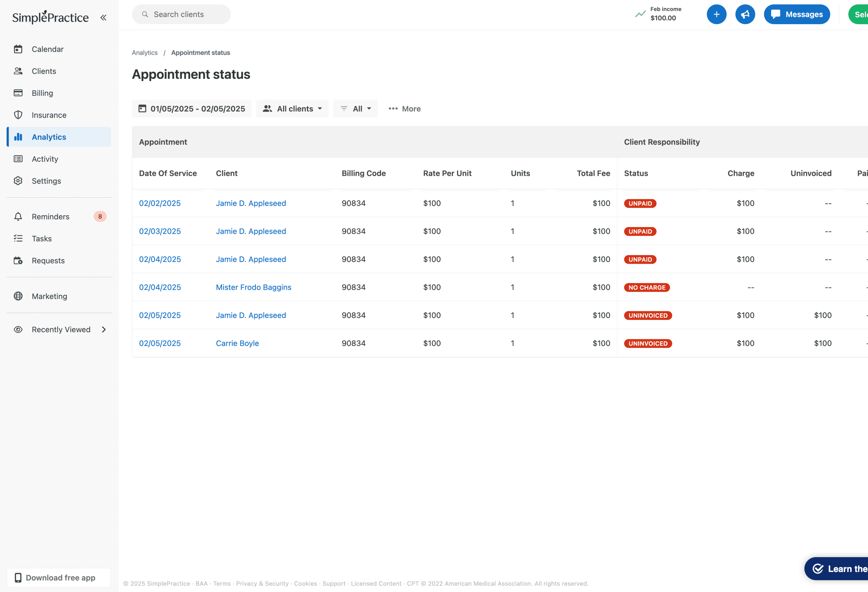
Task: Open Calendar from the sidebar
Action: (x=47, y=49)
